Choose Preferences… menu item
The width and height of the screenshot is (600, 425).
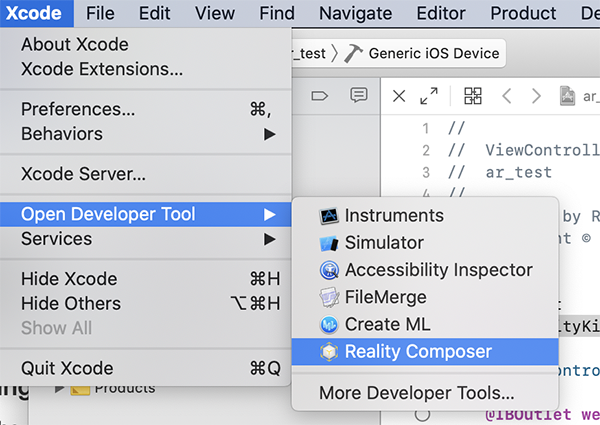pos(78,109)
